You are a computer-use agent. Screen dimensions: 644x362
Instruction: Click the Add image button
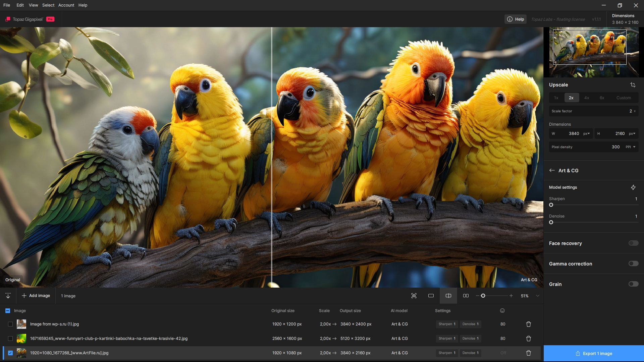tap(36, 296)
